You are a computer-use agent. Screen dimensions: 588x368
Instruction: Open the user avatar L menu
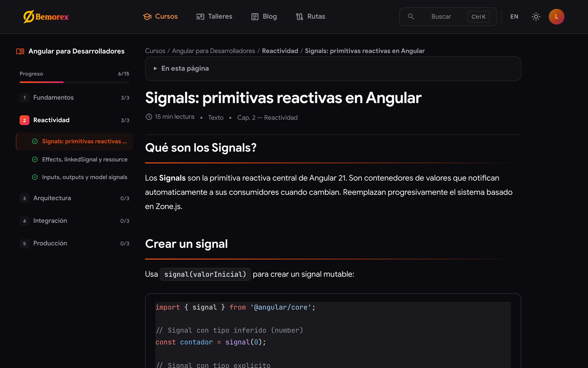556,17
